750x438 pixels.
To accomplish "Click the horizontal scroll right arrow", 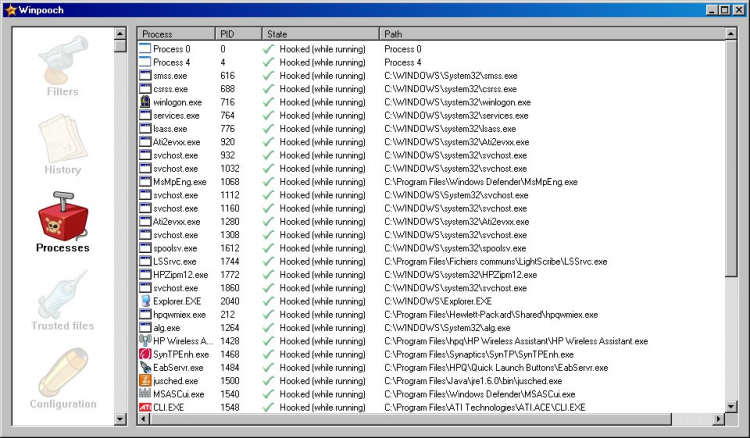I will (718, 419).
